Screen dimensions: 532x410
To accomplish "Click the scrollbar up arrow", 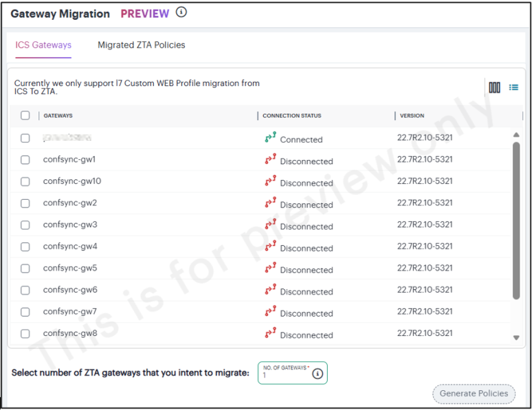I will click(516, 135).
